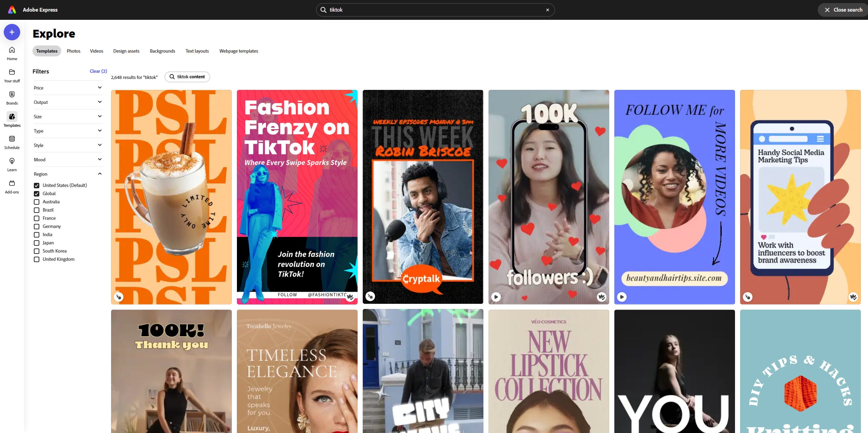Open Follow Me for More Videos template
Screen dimensions: 868x433
coord(675,197)
